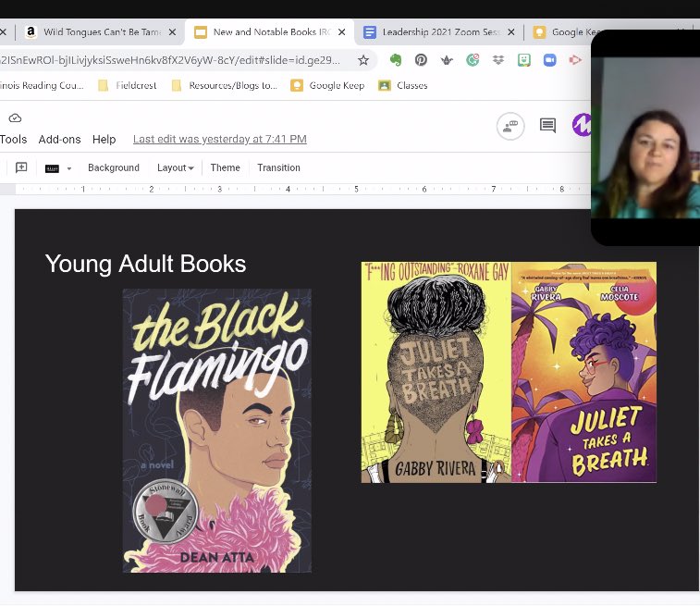Click the Theme button
The height and width of the screenshot is (606, 700).
[x=225, y=167]
